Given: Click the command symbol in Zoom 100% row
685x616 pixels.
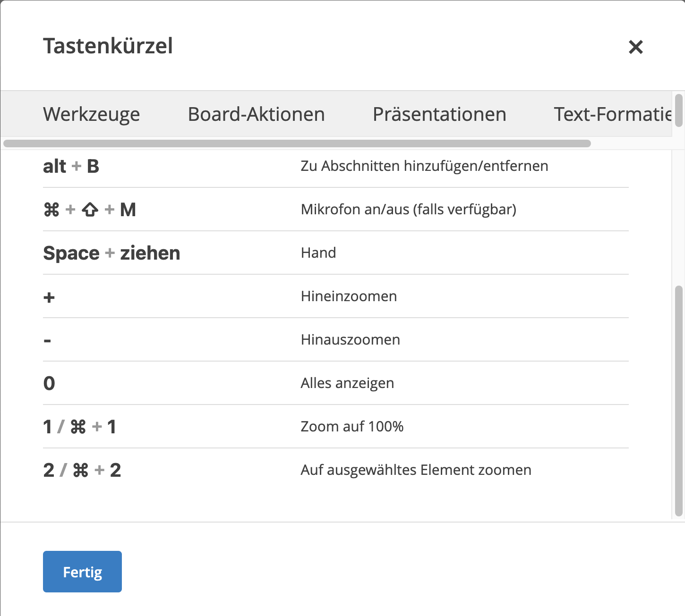Looking at the screenshot, I should coord(78,427).
